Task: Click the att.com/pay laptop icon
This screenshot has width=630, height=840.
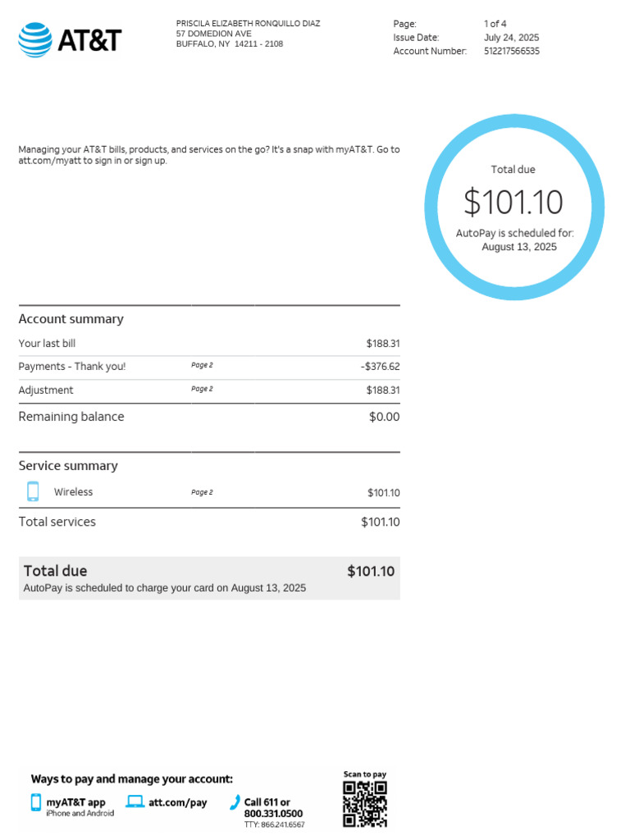Action: [x=135, y=801]
